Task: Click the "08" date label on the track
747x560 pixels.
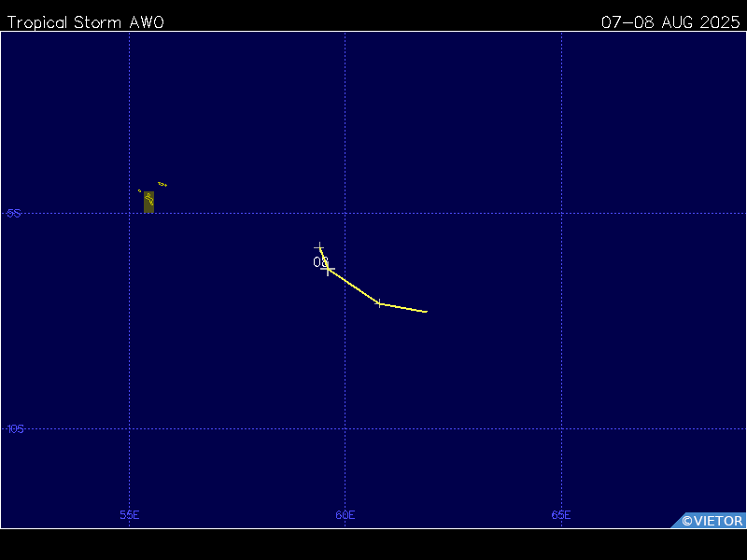Action: coord(320,262)
